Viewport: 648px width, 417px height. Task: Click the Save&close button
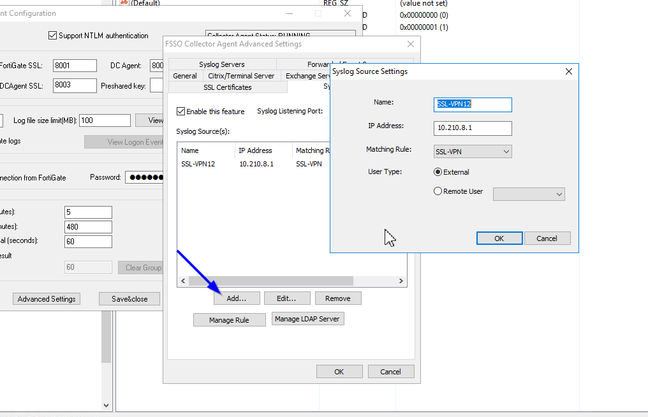pos(129,299)
